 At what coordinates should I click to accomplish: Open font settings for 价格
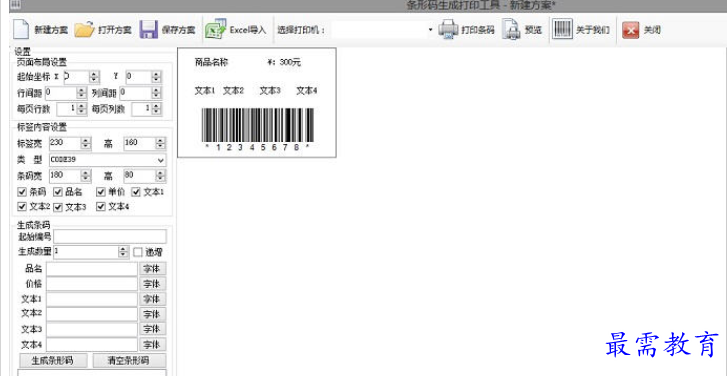pyautogui.click(x=153, y=284)
